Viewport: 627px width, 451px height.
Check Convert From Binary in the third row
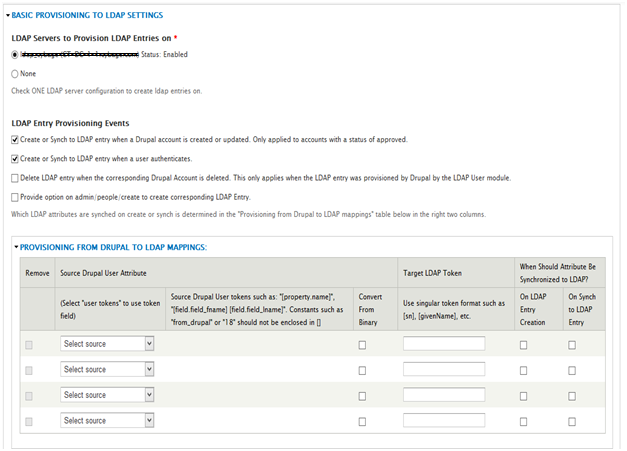(362, 396)
